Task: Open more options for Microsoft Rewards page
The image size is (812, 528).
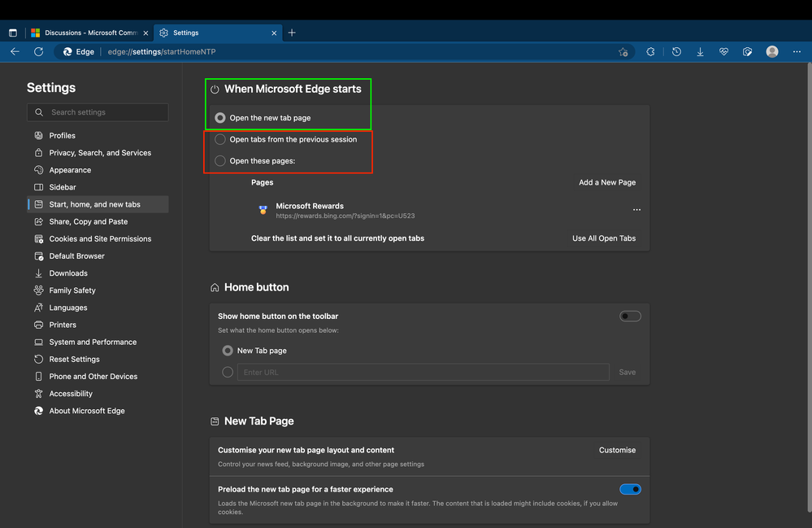Action: point(636,210)
